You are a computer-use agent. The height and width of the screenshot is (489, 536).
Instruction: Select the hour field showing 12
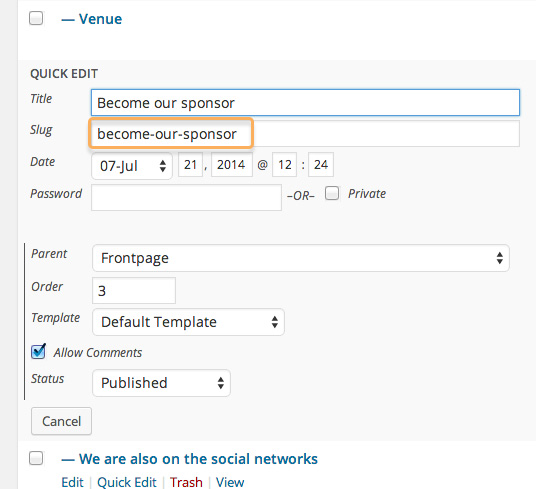284,165
